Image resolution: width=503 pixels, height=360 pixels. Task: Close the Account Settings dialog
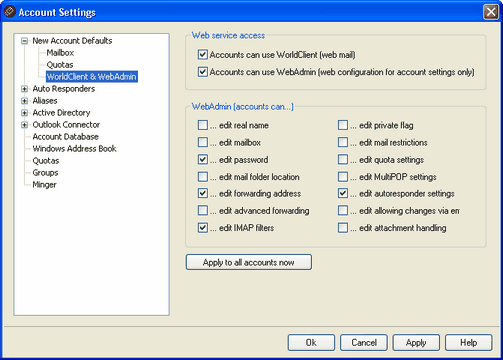(491, 12)
